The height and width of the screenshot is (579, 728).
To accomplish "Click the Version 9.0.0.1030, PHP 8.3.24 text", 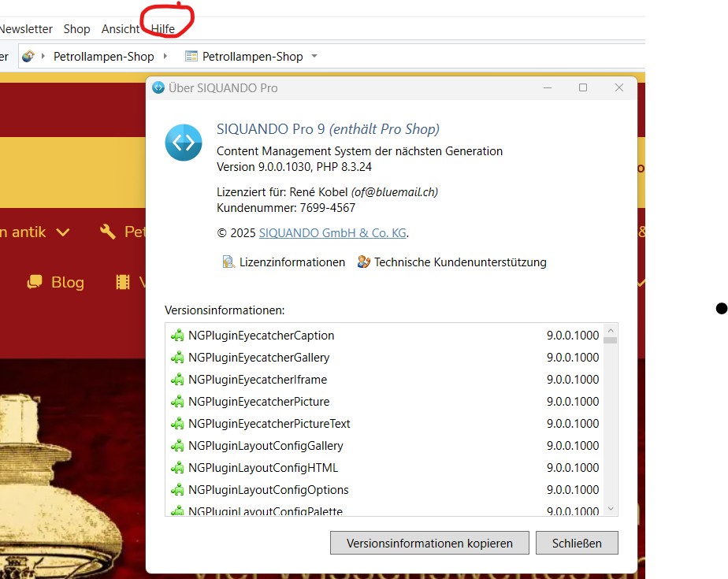I will coord(294,167).
